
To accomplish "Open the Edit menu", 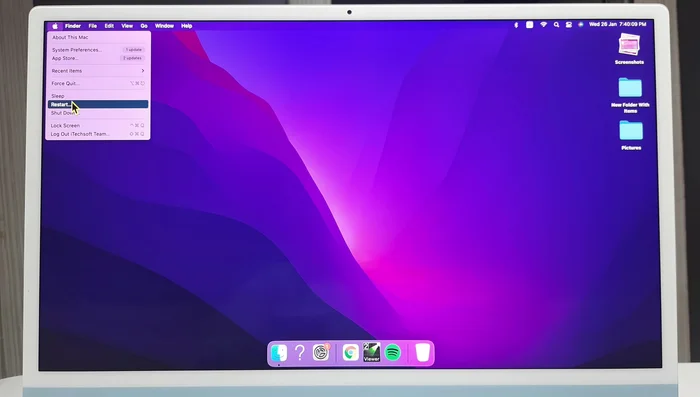I will (x=109, y=26).
